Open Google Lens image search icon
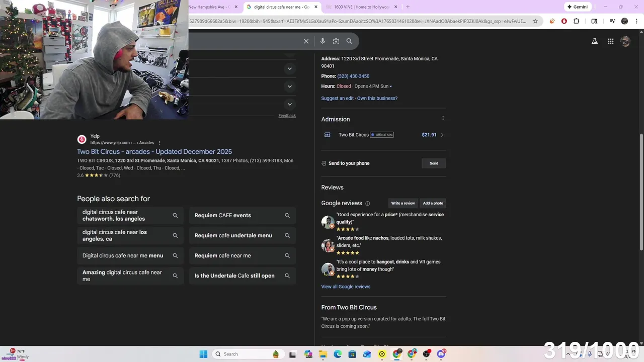This screenshot has height=362, width=644. pyautogui.click(x=336, y=41)
